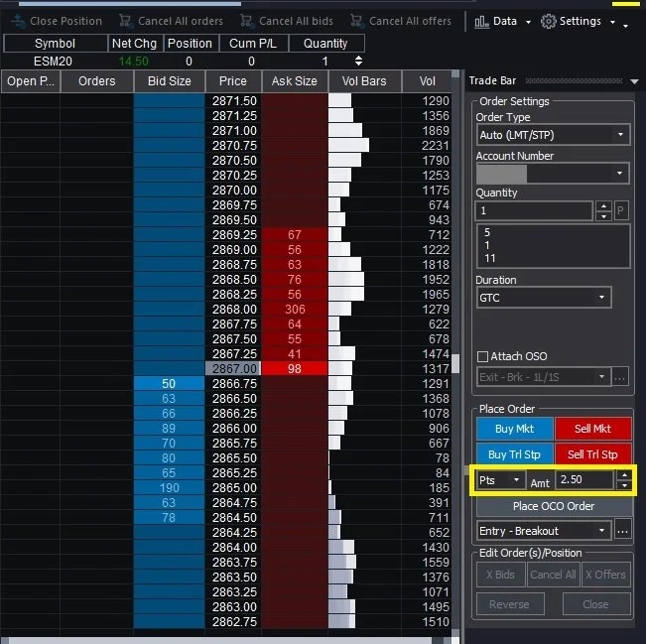Viewport: 646px width, 644px height.
Task: Click the Ask Size column header
Action: [x=295, y=81]
